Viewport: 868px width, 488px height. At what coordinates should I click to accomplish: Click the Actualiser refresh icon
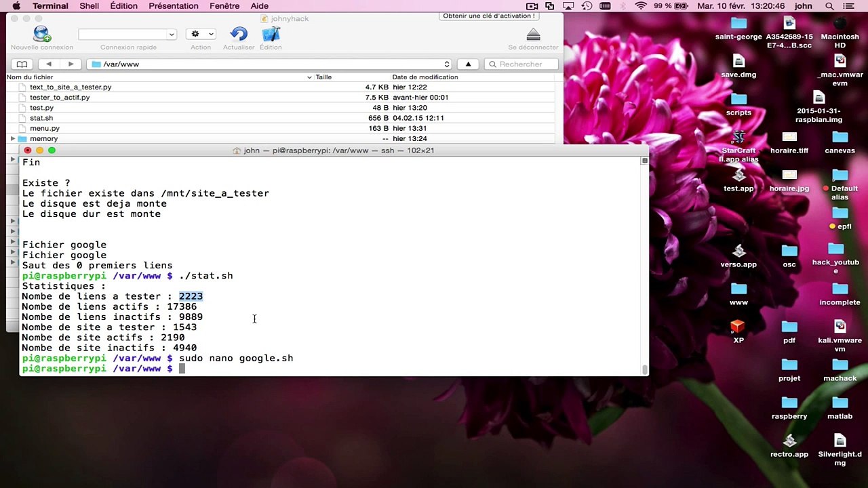239,34
